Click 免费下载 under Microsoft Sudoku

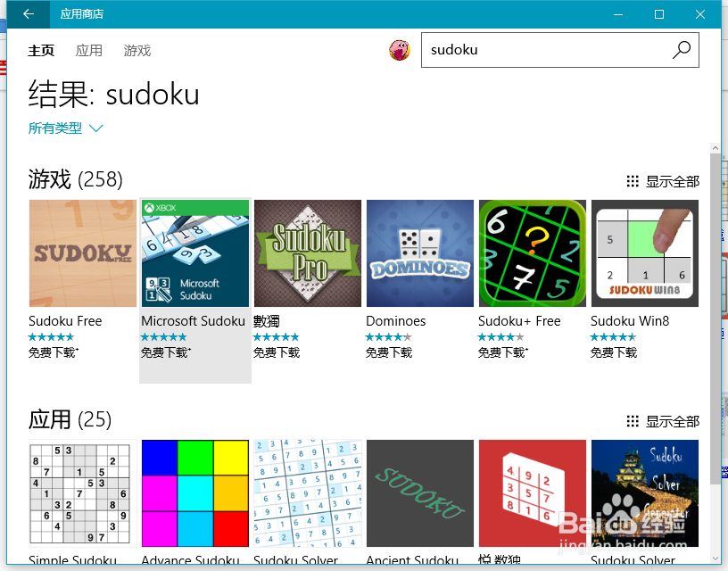click(x=166, y=352)
